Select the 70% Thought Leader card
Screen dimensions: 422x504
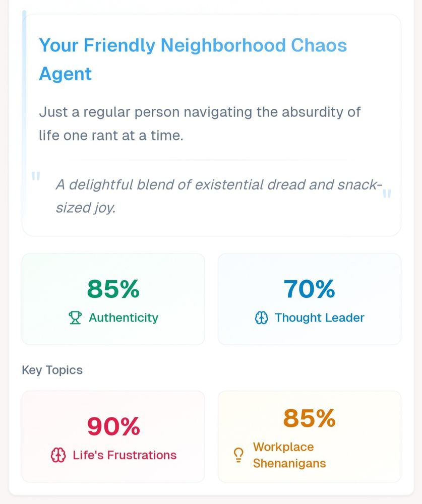click(310, 299)
